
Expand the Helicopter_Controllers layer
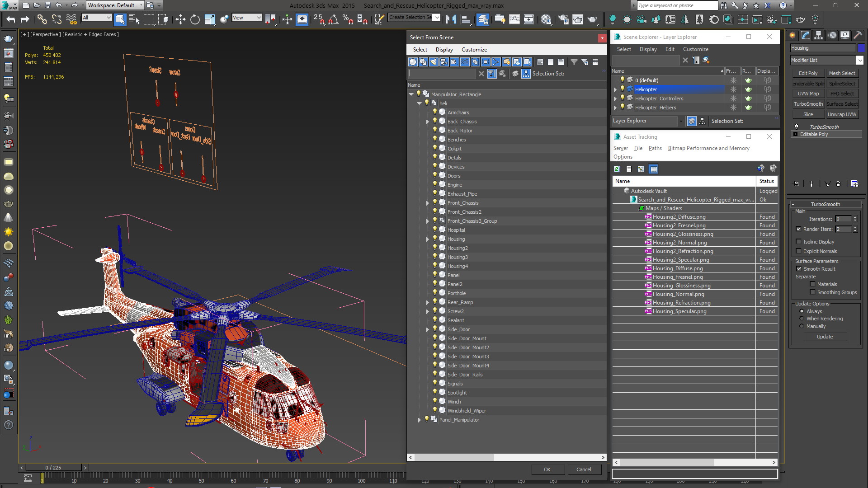[615, 99]
